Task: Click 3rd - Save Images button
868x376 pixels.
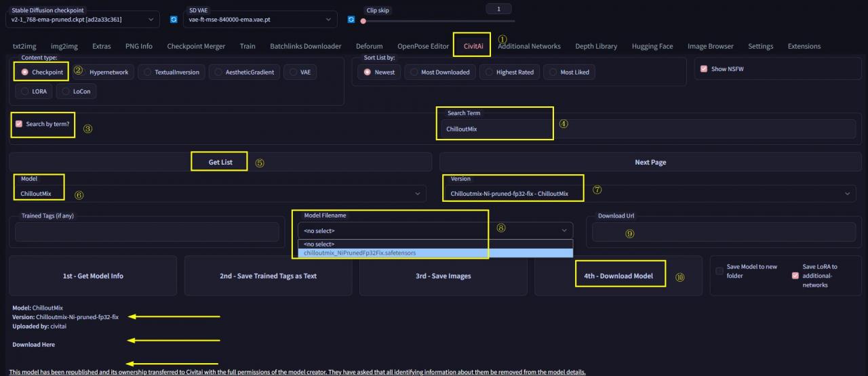Action: (443, 276)
